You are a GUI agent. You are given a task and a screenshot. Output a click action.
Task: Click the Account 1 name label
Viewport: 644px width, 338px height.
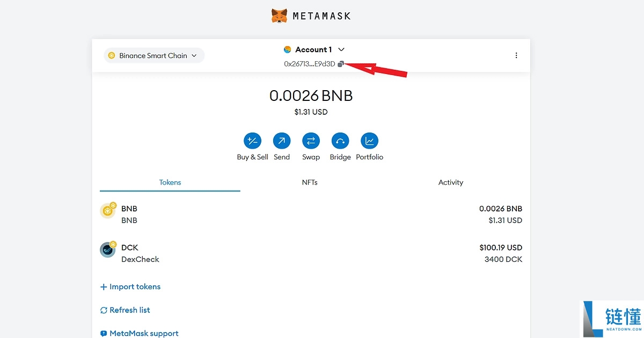pos(313,49)
